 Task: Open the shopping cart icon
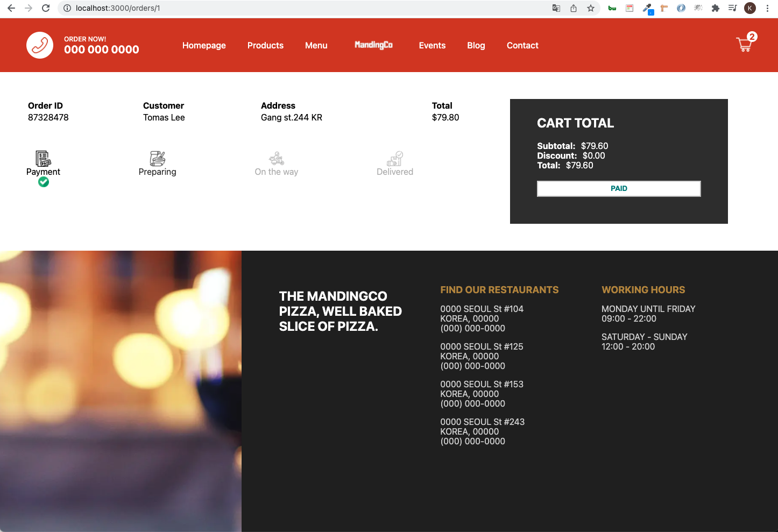744,45
